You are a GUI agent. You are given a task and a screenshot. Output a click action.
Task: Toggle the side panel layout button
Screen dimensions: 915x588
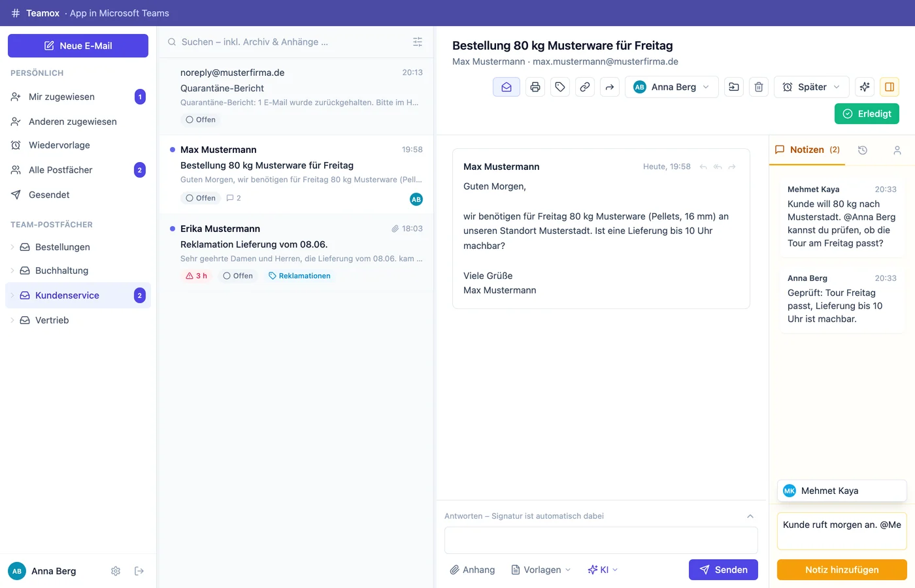[890, 87]
